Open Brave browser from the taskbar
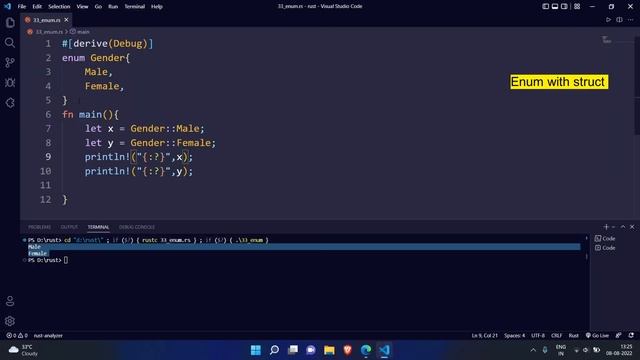The height and width of the screenshot is (360, 640). 347,350
